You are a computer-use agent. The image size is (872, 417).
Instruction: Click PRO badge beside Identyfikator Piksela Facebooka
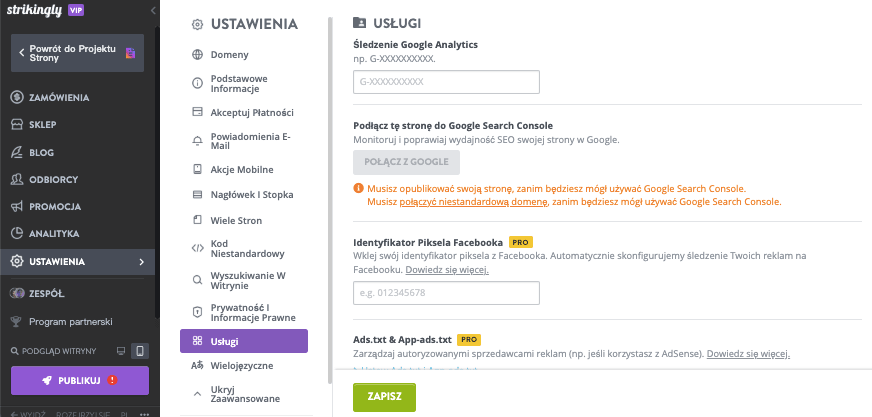521,242
